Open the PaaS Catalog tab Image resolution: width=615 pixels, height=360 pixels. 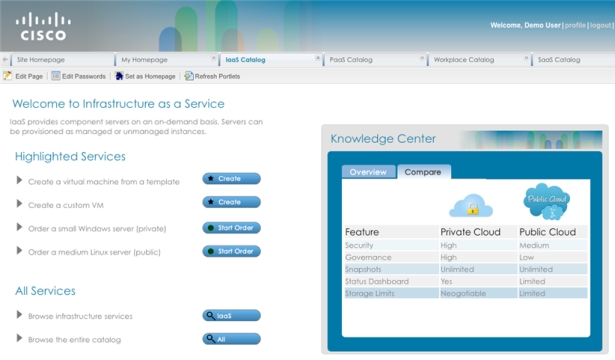(351, 60)
